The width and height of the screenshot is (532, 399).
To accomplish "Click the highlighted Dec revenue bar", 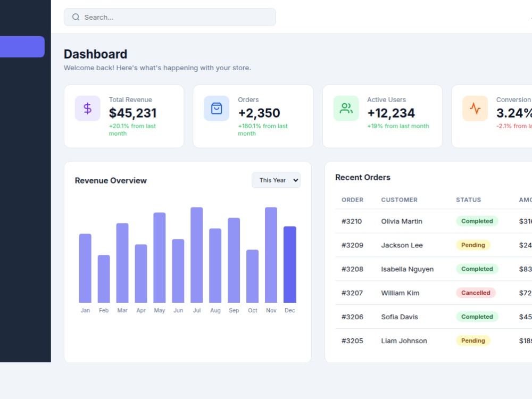I will coord(290,264).
